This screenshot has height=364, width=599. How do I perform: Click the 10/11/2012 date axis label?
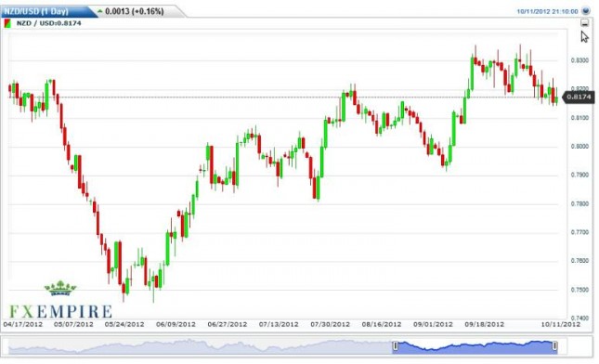click(560, 324)
